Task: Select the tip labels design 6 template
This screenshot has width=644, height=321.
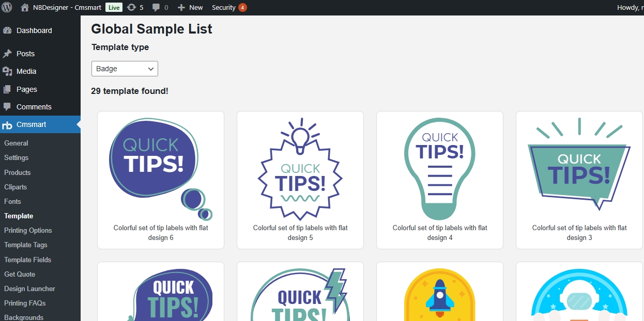Action: pos(161,170)
